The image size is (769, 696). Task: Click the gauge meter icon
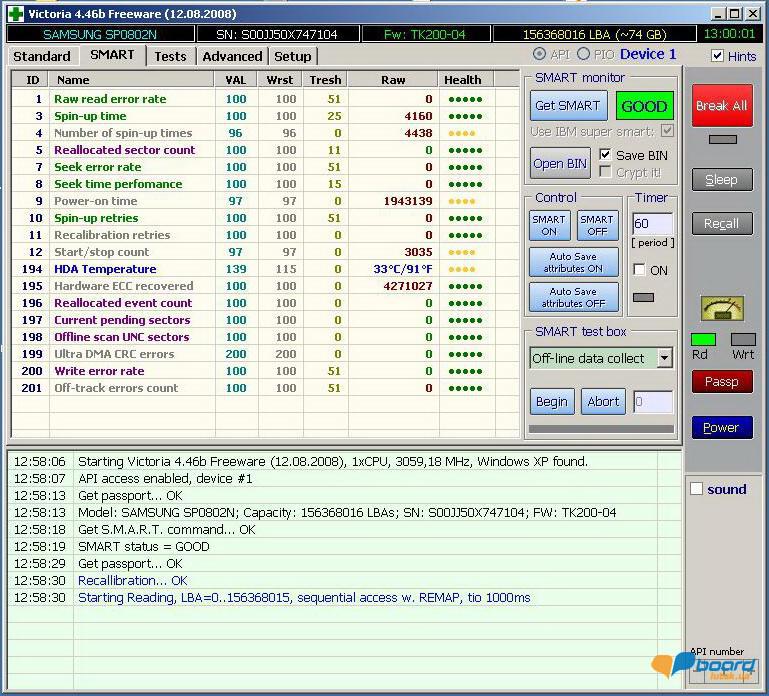pyautogui.click(x=722, y=309)
